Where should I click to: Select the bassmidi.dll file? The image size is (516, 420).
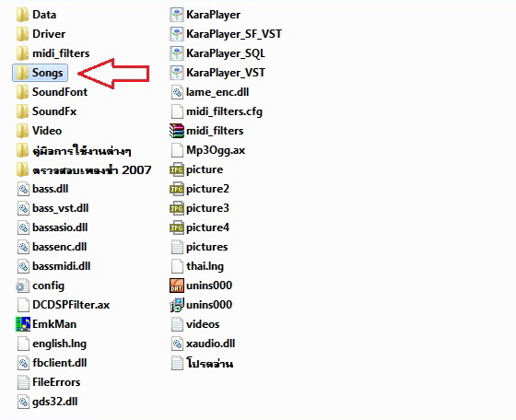(x=53, y=266)
